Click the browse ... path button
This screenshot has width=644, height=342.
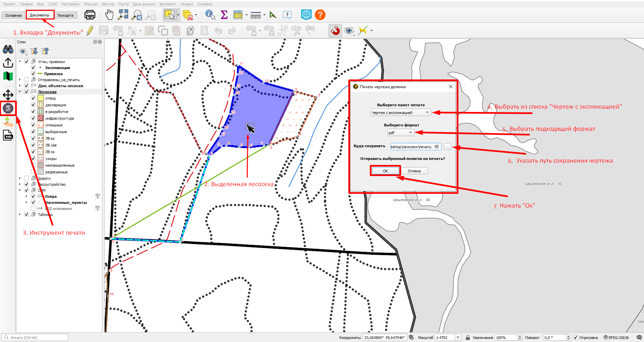[447, 147]
